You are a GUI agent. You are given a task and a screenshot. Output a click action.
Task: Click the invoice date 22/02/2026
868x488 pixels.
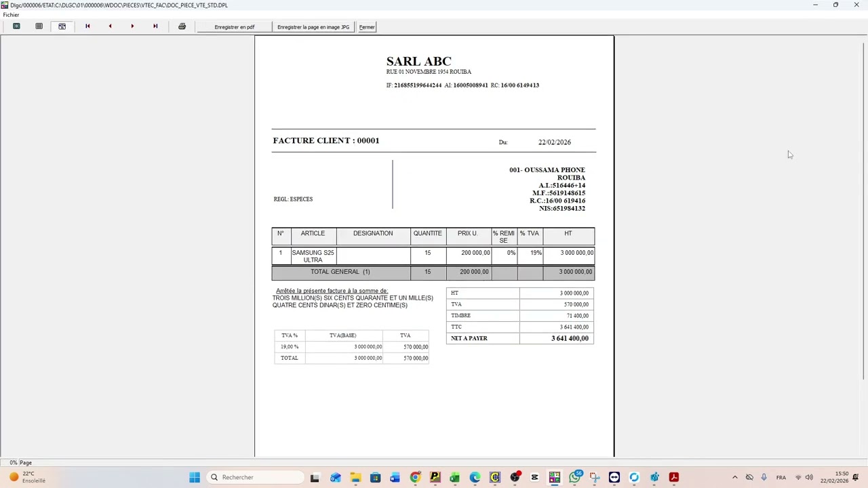(555, 142)
